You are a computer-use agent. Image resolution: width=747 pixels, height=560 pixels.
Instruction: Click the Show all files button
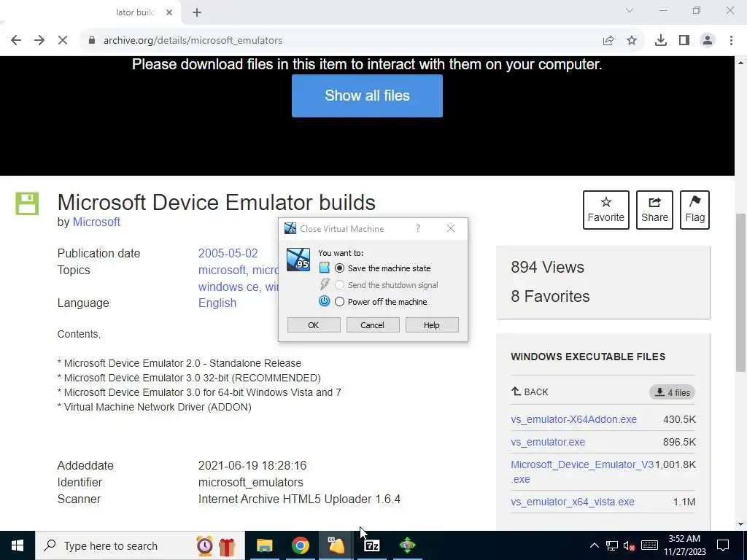click(x=367, y=96)
